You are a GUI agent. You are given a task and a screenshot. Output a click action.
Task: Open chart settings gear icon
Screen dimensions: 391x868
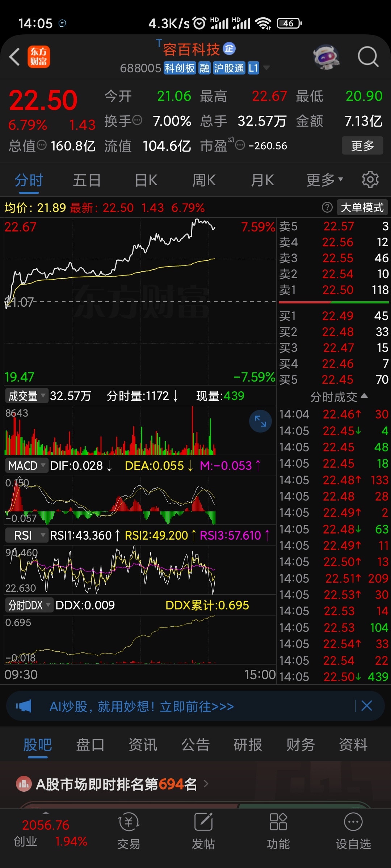coord(370,180)
